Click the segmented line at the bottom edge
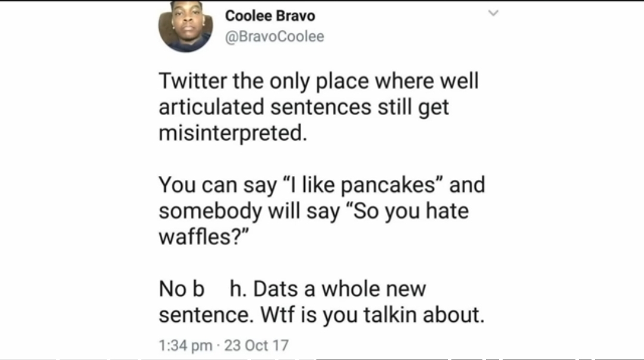The height and width of the screenshot is (360, 644). (x=322, y=358)
